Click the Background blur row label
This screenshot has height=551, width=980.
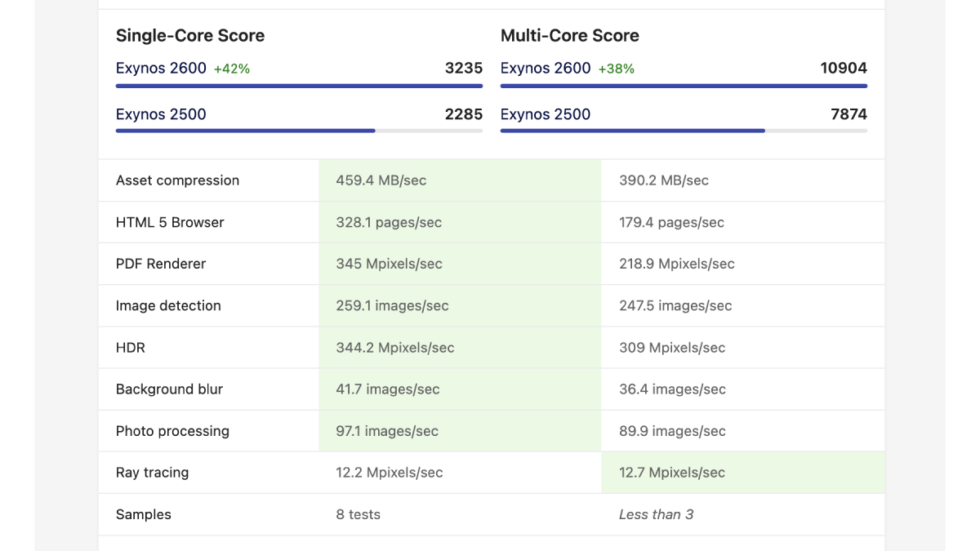[x=169, y=389]
